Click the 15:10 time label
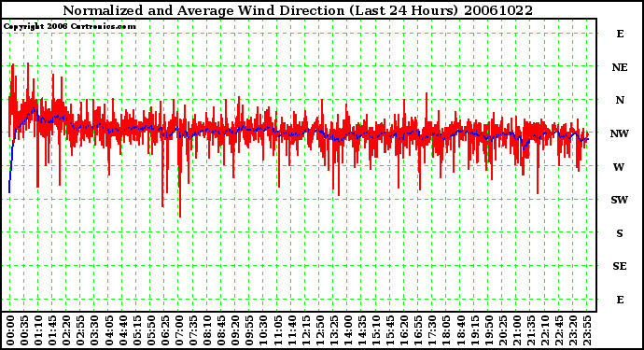This screenshot has width=644, height=350. (x=377, y=330)
